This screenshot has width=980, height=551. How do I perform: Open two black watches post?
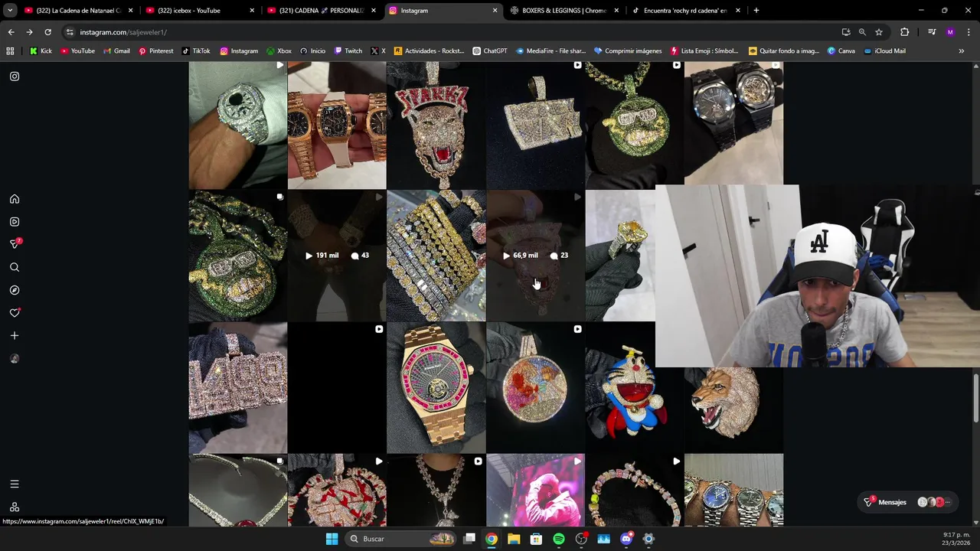point(733,123)
